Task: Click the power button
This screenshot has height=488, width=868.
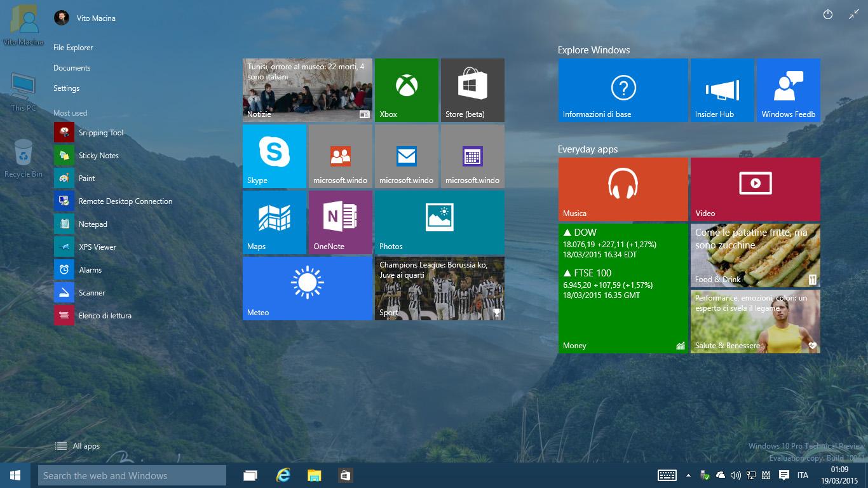Action: 828,15
